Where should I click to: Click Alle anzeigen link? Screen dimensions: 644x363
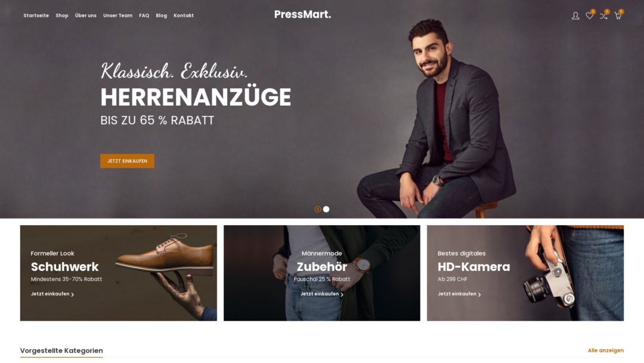[605, 350]
